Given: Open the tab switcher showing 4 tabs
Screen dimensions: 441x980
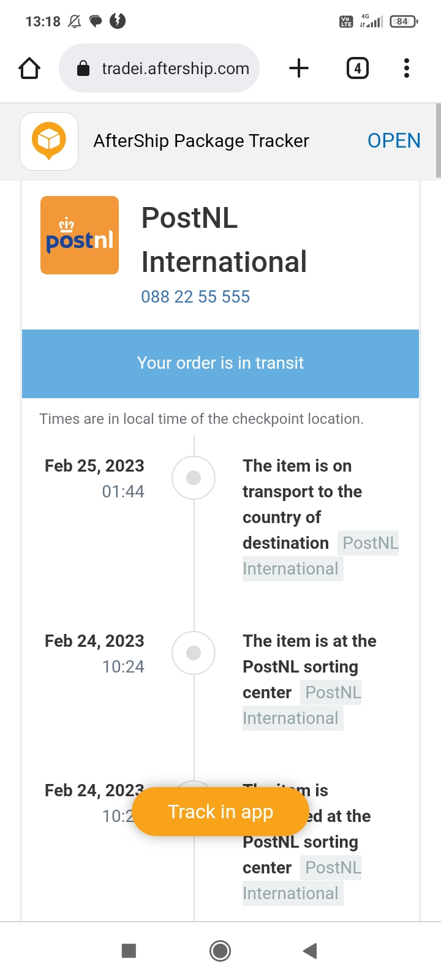Looking at the screenshot, I should [x=358, y=68].
